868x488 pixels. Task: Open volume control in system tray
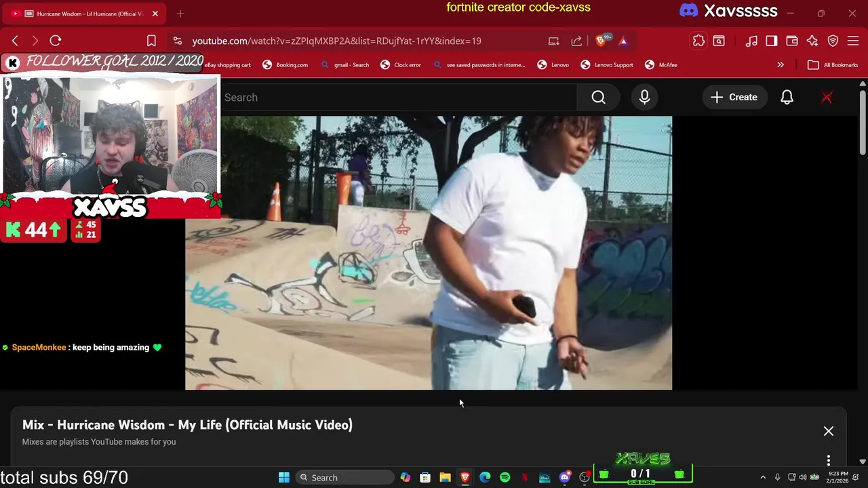803,477
